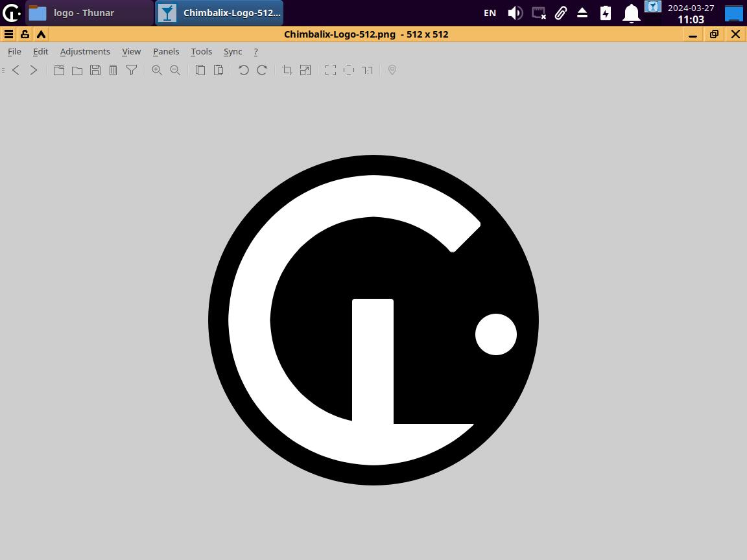Save image with the floppy disk icon
The width and height of the screenshot is (747, 560).
95,70
